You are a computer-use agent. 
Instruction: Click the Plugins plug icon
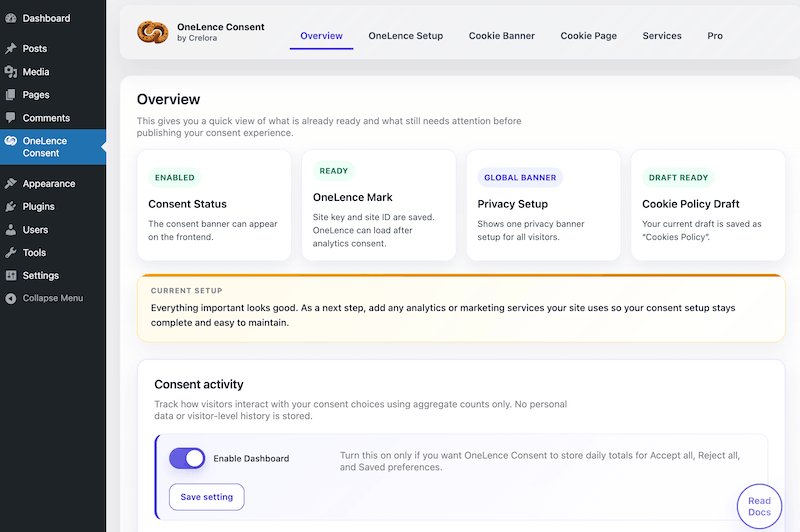[x=11, y=207]
